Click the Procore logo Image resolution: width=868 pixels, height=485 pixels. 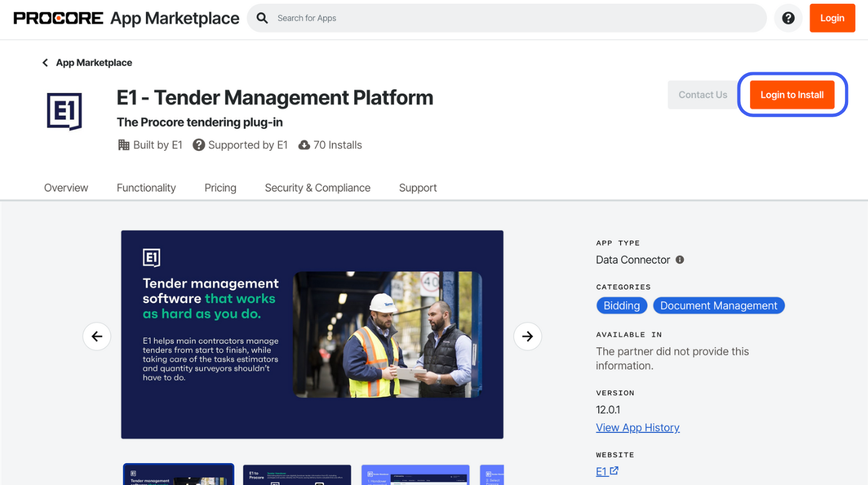pyautogui.click(x=58, y=18)
